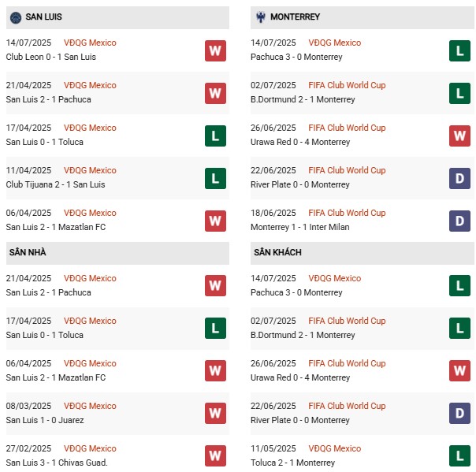This screenshot has height=472, width=476.
Task: Open the FIFA Club World Cup link dated 18/06/2025
Action: coord(347,213)
